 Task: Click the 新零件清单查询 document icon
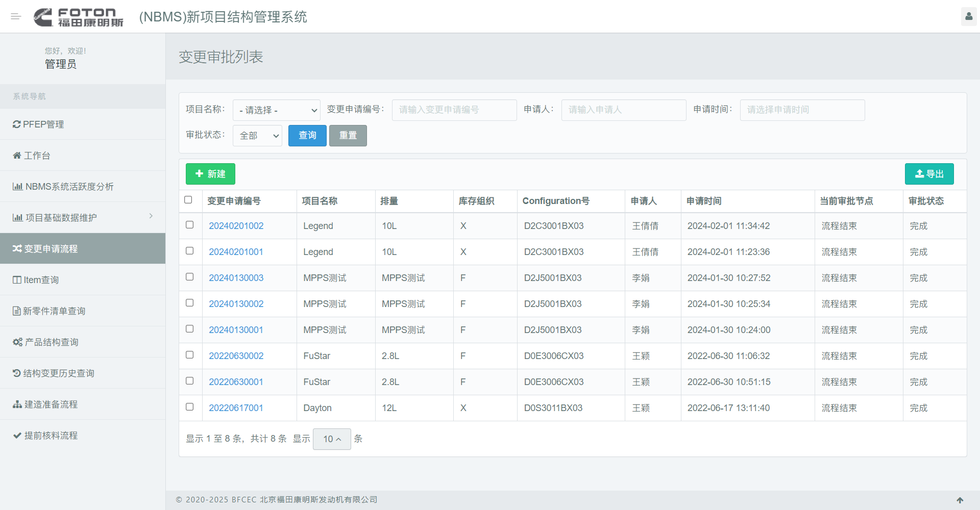point(17,311)
